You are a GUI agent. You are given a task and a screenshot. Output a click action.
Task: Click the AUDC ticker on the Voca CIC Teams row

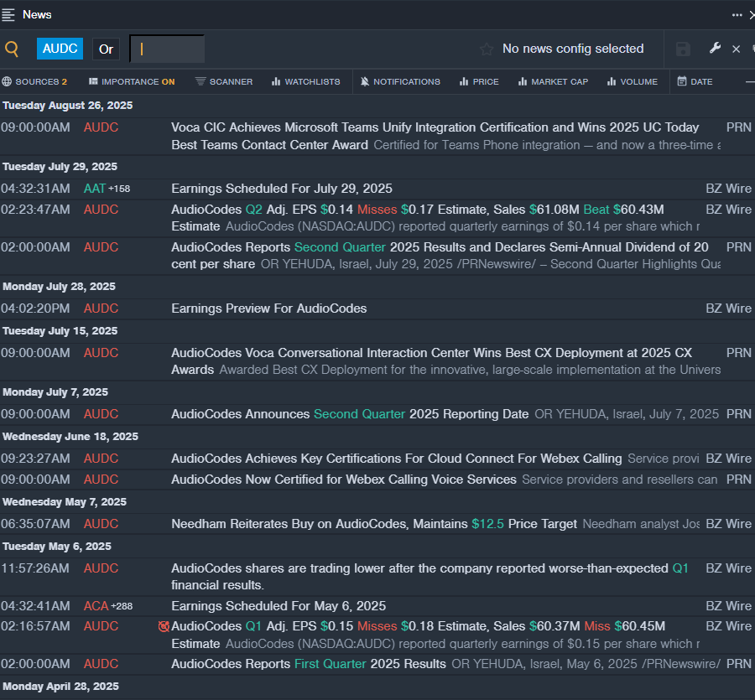tap(102, 127)
